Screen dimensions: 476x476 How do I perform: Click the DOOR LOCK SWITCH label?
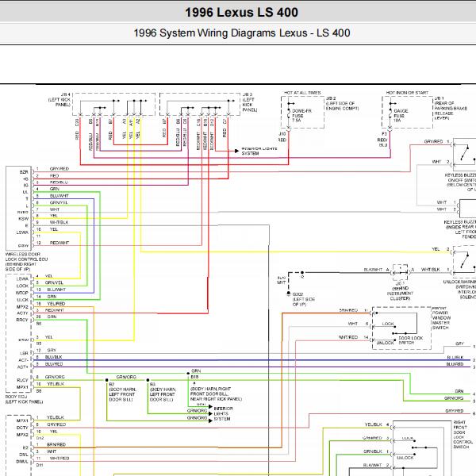(x=411, y=340)
